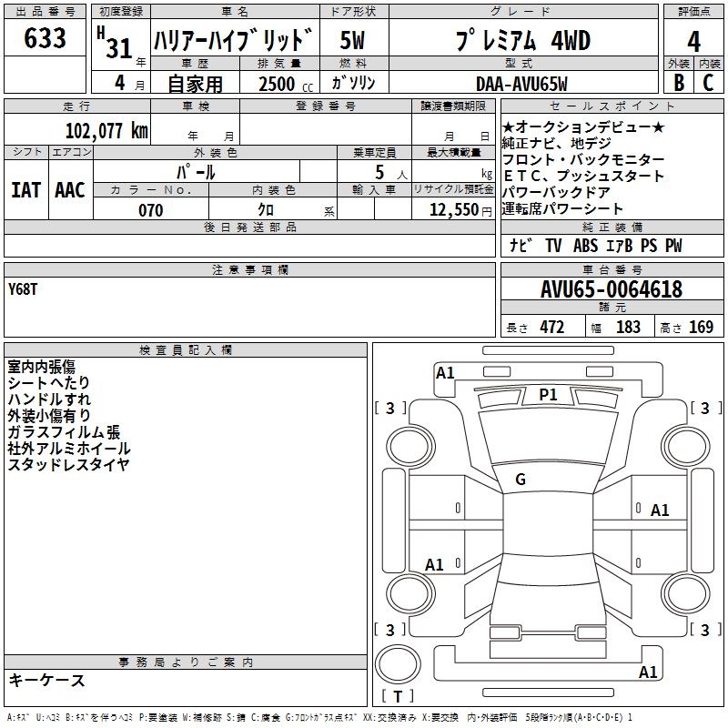This screenshot has width=728, height=728.
Task: Select the inspector note 室内内張傷
Action: point(41,367)
